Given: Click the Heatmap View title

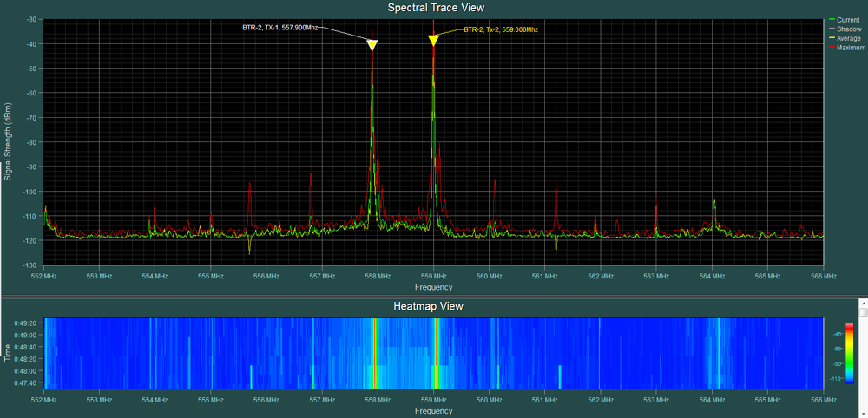Looking at the screenshot, I should point(428,306).
